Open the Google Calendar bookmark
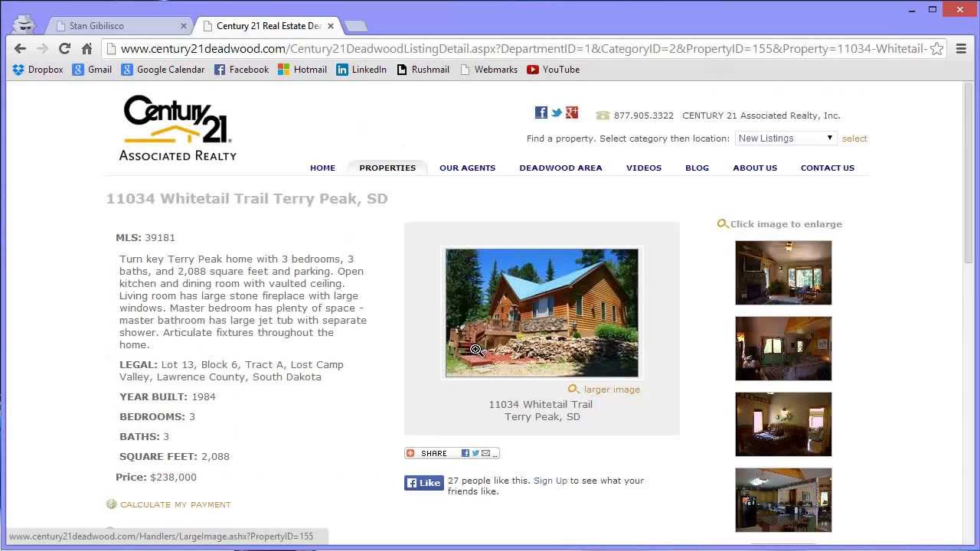 [162, 70]
